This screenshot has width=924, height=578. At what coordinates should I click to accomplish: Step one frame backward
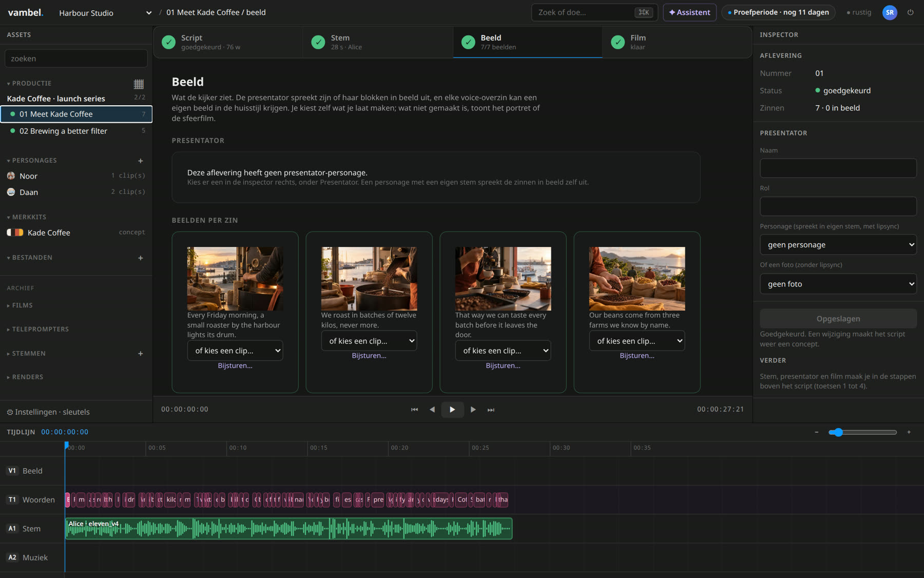[x=432, y=410]
